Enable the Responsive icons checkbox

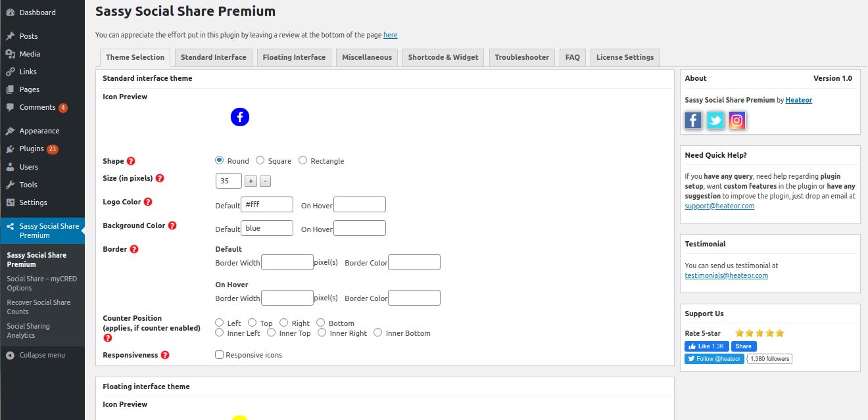[219, 354]
